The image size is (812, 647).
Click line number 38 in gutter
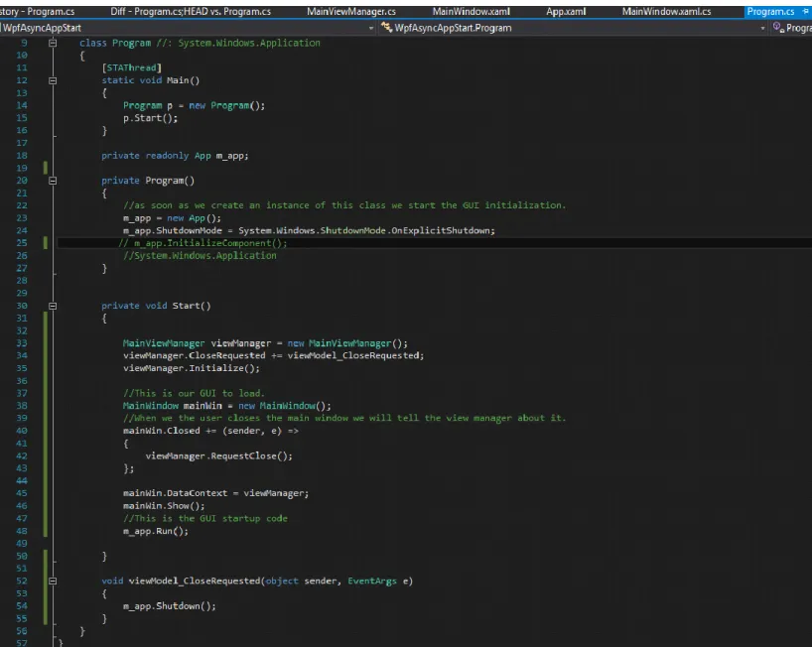click(x=22, y=405)
